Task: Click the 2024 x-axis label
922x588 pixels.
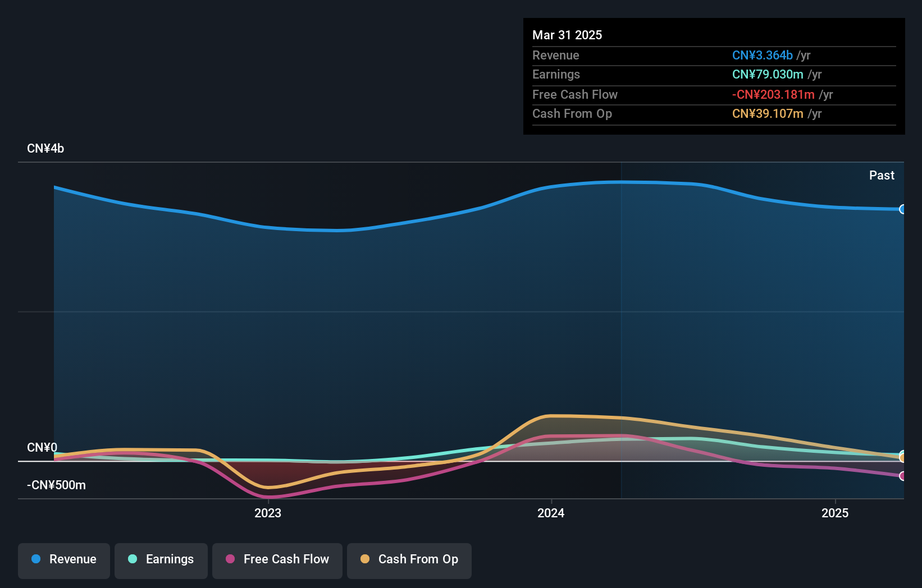Action: (551, 513)
